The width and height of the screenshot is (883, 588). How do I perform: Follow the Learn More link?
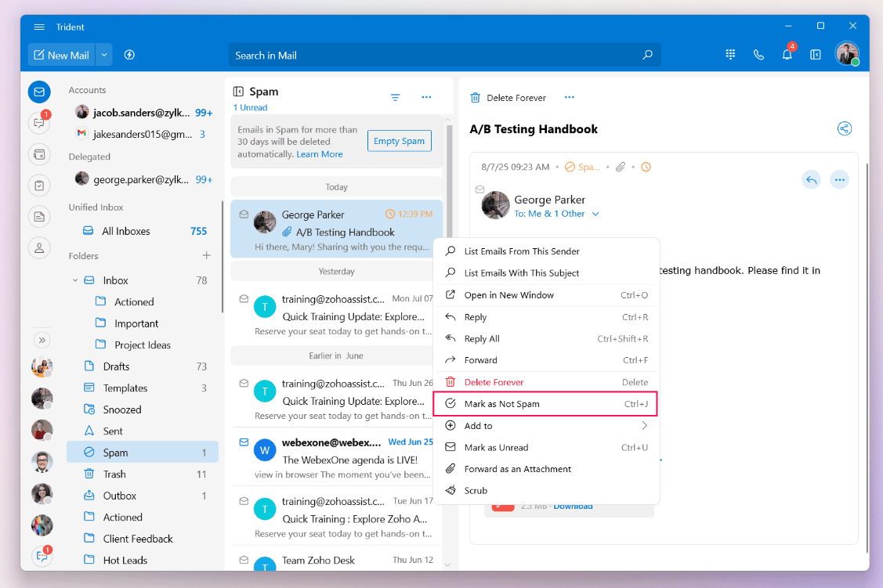(320, 154)
